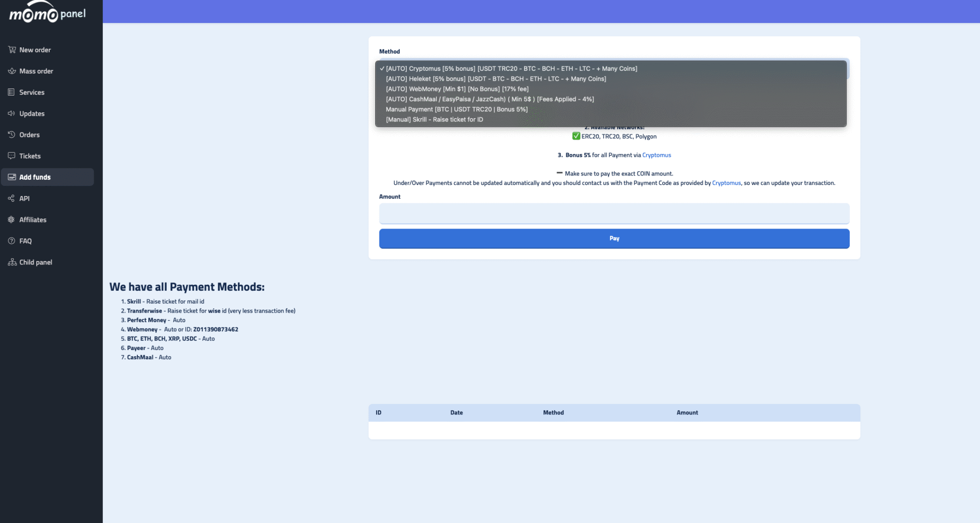This screenshot has width=980, height=523.
Task: Click the FAQ question mark icon
Action: (x=11, y=241)
